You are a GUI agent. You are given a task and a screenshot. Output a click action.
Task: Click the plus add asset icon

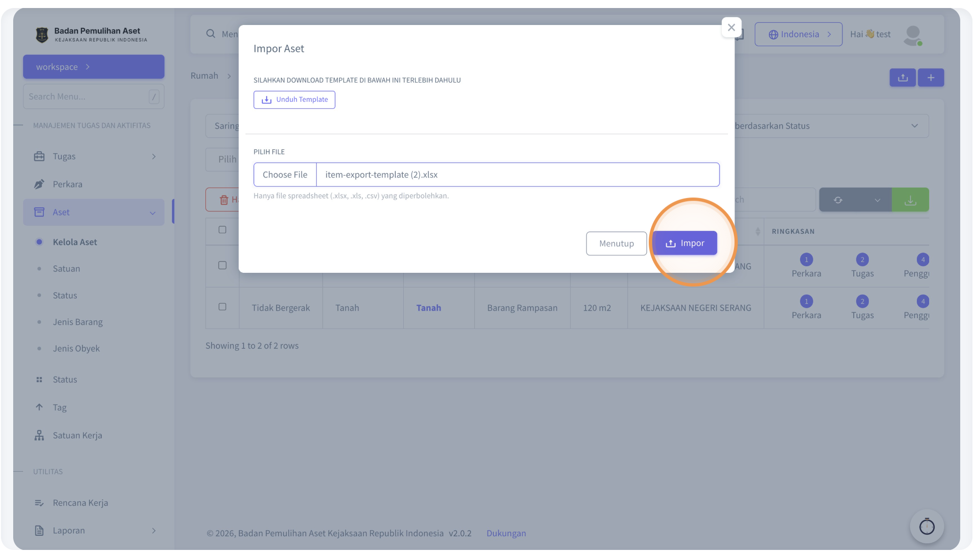click(x=931, y=78)
